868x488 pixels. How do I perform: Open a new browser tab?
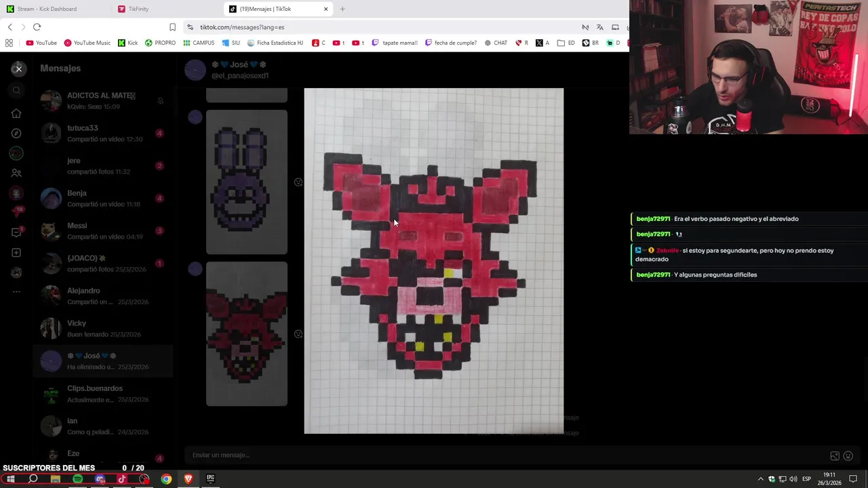point(342,9)
